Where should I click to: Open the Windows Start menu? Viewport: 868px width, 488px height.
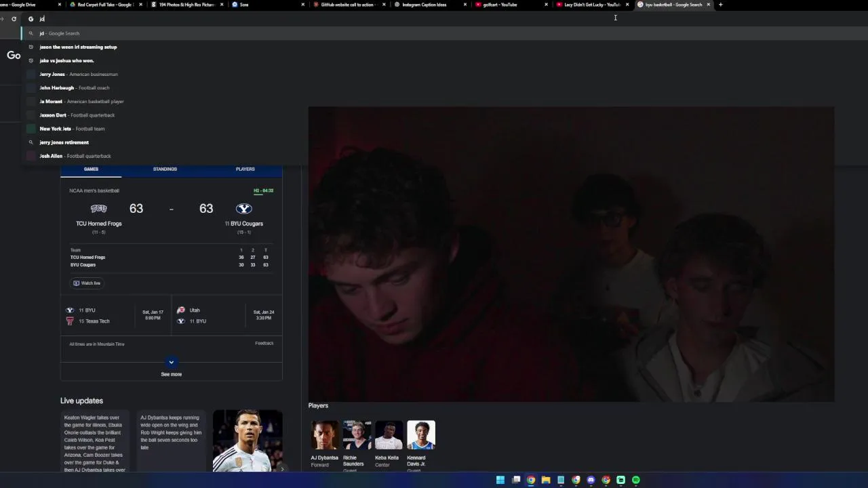click(x=500, y=480)
